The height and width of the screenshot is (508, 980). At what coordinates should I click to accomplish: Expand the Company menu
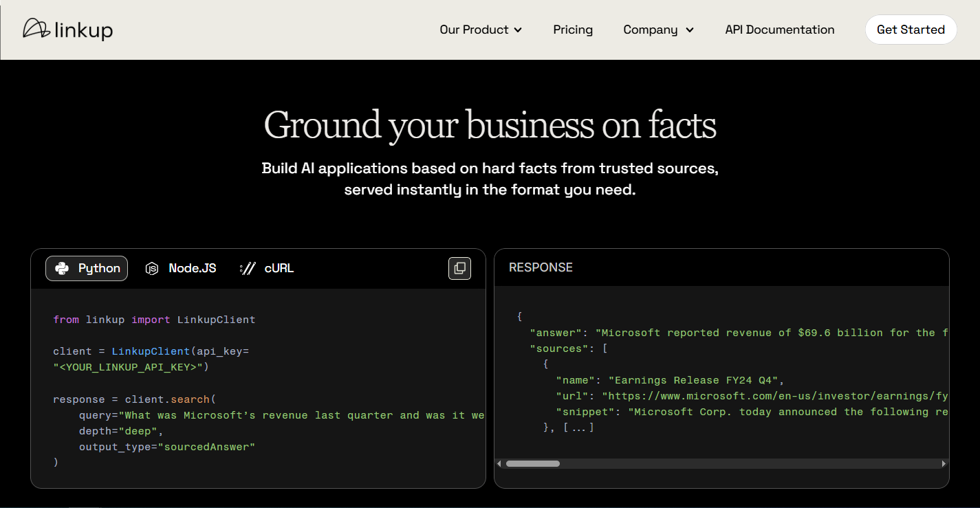pyautogui.click(x=658, y=30)
